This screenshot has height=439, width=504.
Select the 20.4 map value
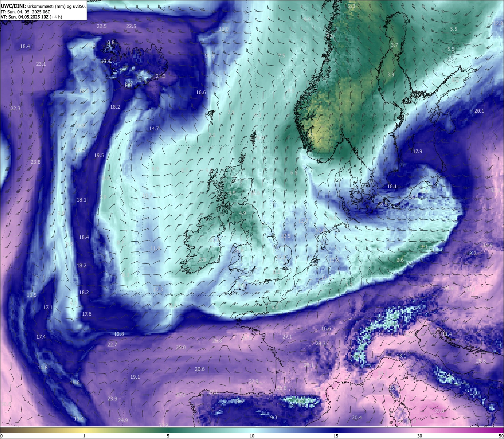point(357,417)
